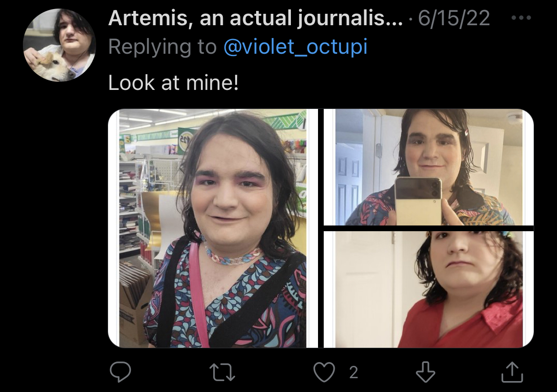Like the tweet with the heart icon

tap(324, 372)
